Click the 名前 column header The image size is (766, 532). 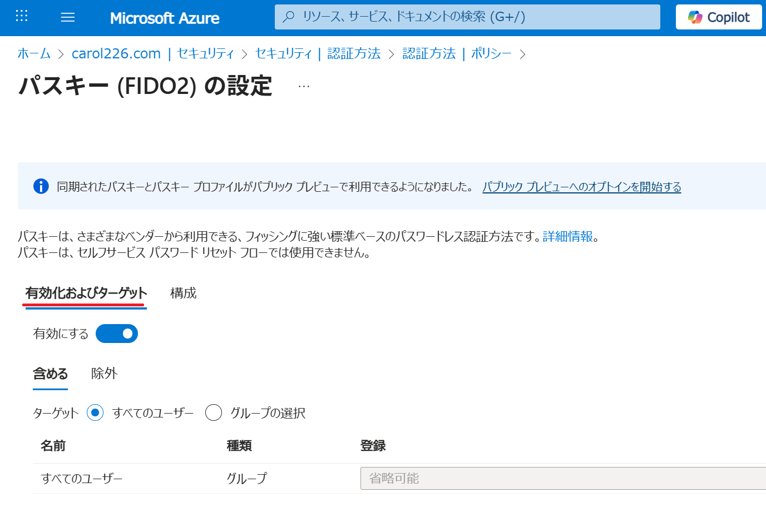pyautogui.click(x=53, y=446)
